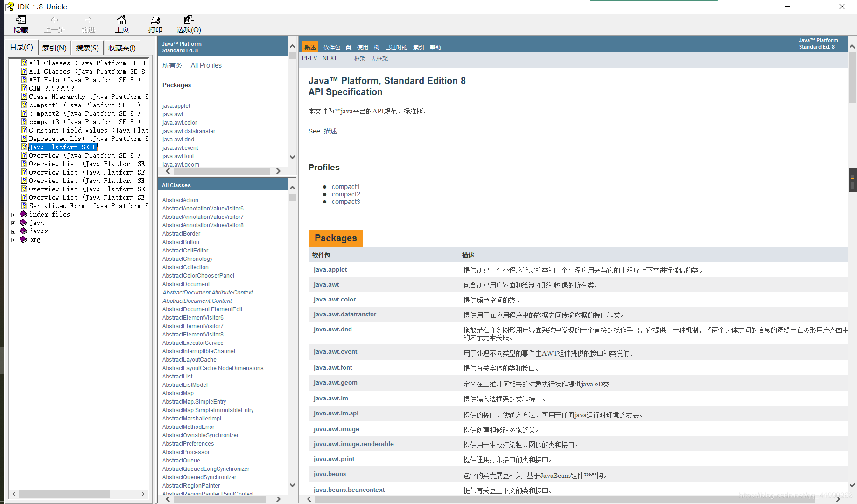Viewport: 857px width, 504px height.
Task: Expand the java tree node
Action: pos(14,223)
